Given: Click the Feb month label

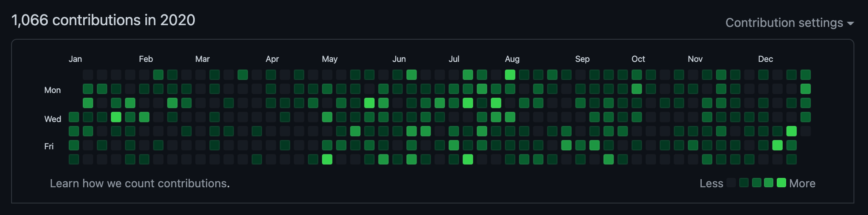Looking at the screenshot, I should [146, 59].
